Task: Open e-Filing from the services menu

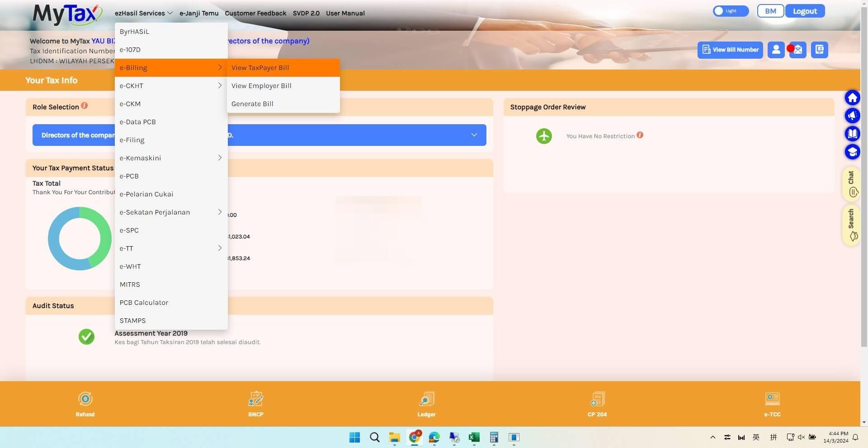Action: 171,140
